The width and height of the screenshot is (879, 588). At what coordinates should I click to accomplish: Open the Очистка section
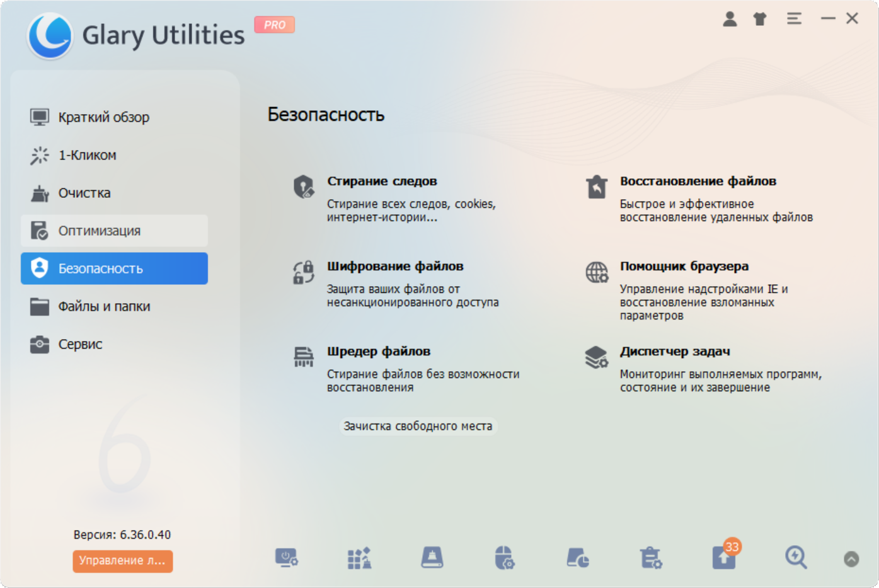(x=114, y=193)
